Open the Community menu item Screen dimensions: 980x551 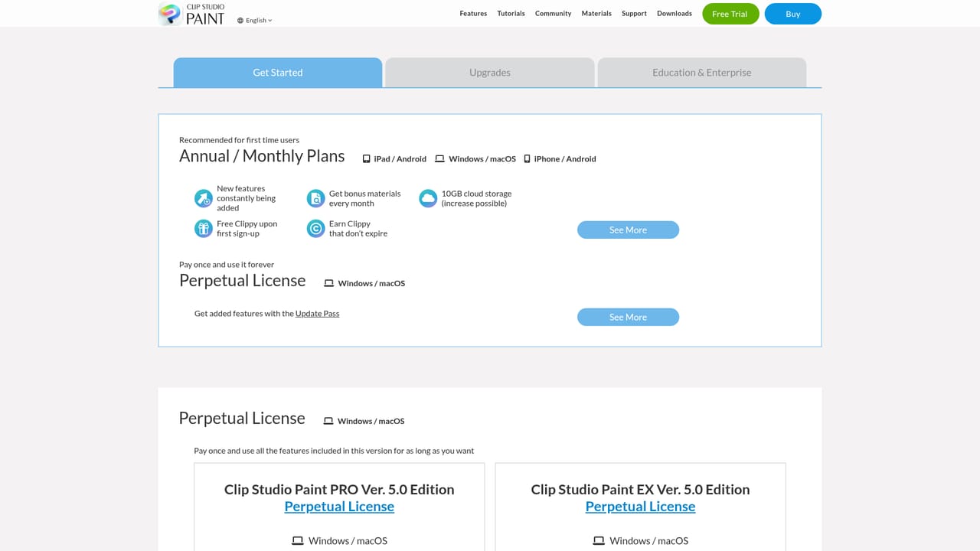point(553,14)
